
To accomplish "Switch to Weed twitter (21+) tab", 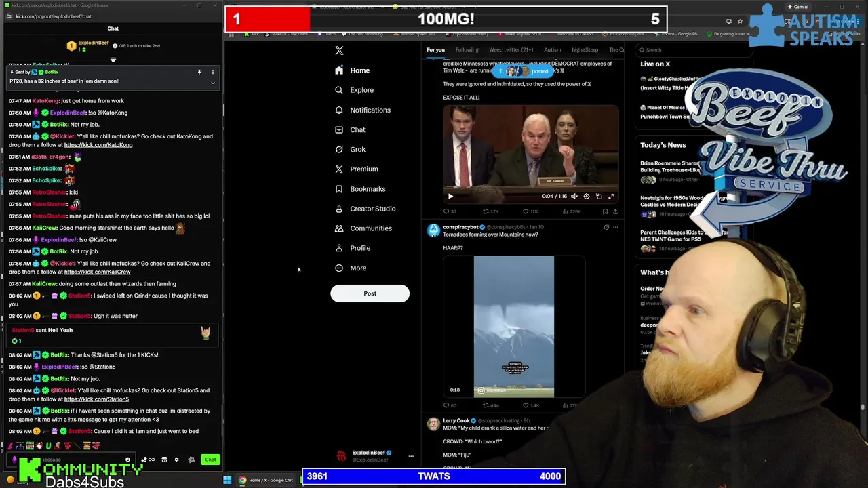I will point(511,49).
